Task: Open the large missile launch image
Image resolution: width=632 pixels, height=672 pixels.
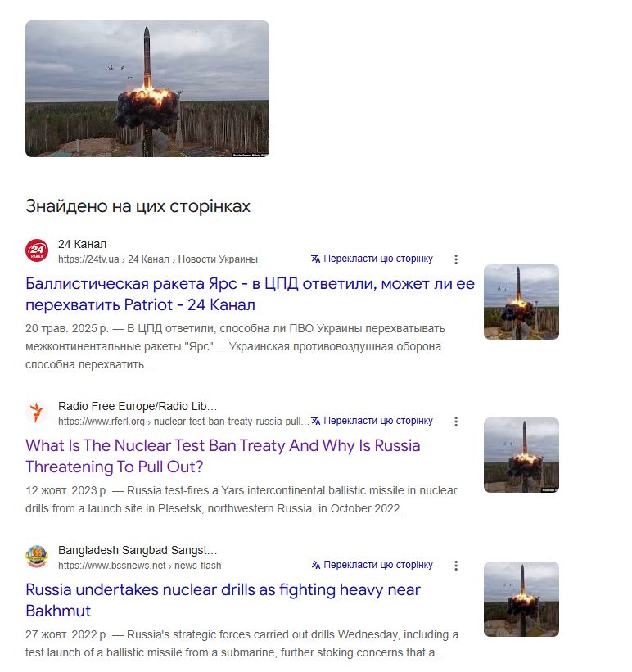Action: pyautogui.click(x=147, y=88)
